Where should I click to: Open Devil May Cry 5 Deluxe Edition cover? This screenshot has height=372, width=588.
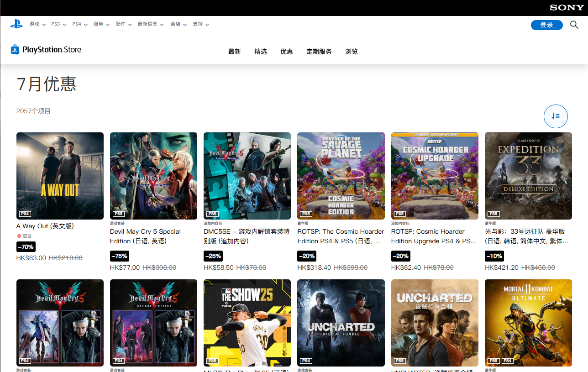pos(153,323)
